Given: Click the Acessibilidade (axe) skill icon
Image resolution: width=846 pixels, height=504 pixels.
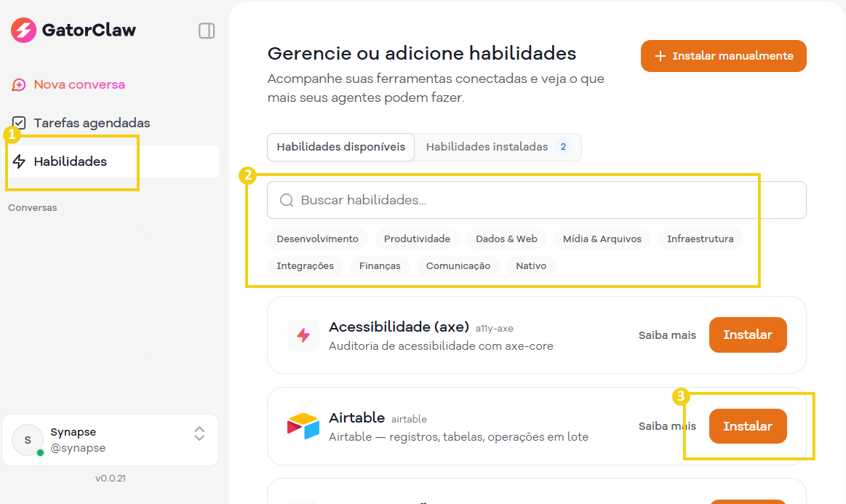Looking at the screenshot, I should tap(303, 335).
